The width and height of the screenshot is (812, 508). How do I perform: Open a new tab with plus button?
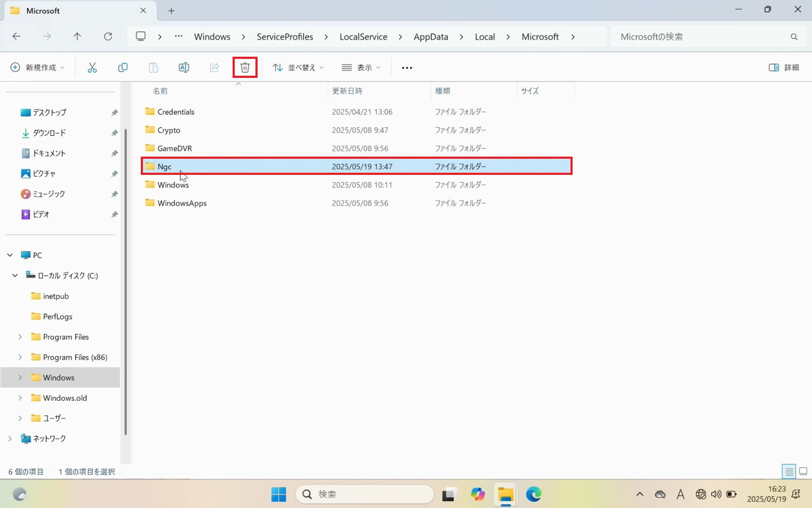[171, 11]
